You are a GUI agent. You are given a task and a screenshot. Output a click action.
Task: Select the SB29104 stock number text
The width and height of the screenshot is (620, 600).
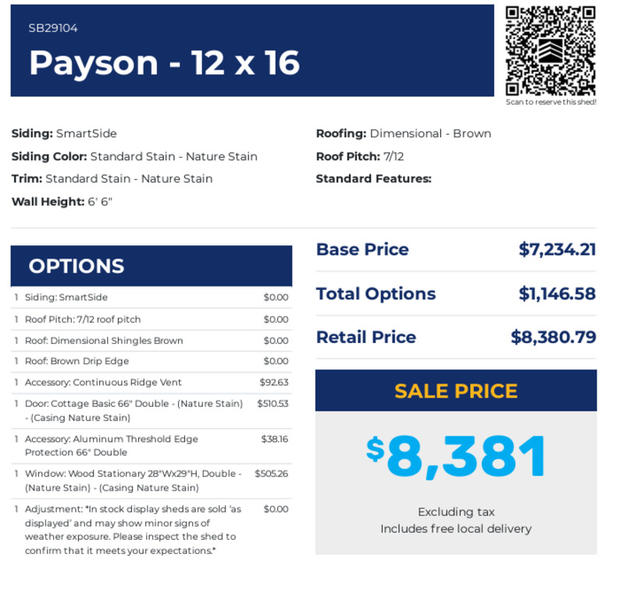click(x=53, y=28)
